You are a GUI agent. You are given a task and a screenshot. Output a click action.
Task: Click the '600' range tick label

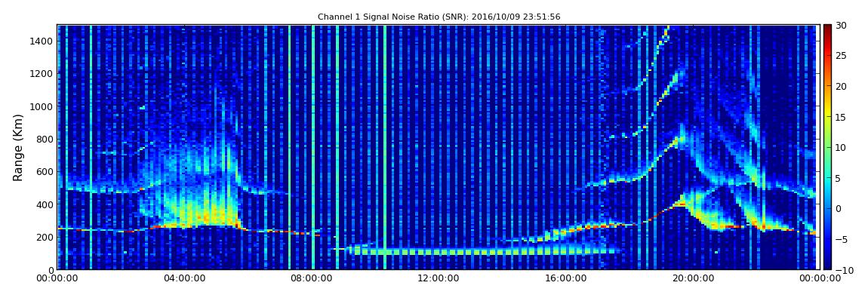click(x=45, y=171)
